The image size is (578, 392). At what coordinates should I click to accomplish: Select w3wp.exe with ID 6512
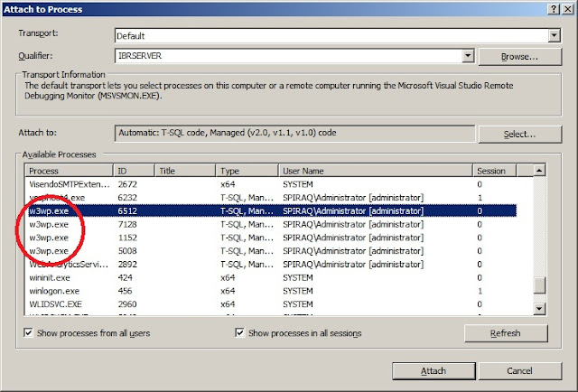coord(271,211)
